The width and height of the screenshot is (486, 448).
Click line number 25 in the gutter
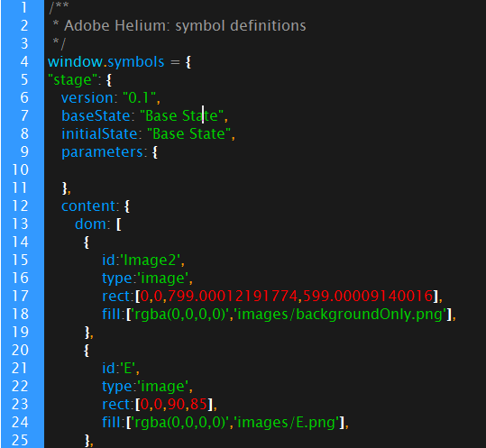20,440
